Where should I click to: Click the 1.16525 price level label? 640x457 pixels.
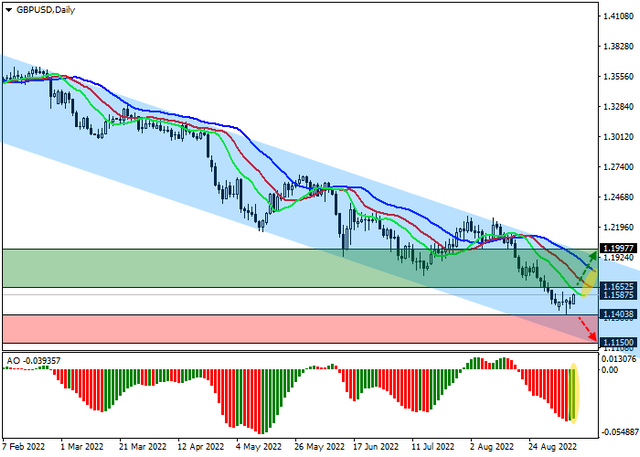618,286
